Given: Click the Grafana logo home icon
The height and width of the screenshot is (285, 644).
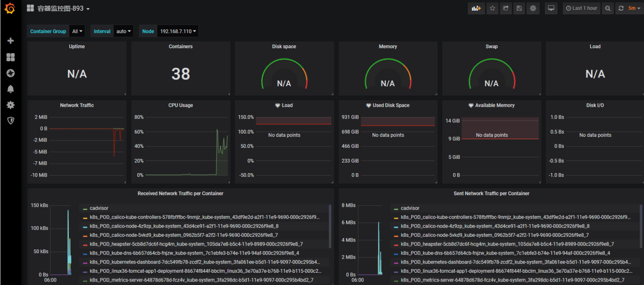Looking at the screenshot, I should pos(10,8).
